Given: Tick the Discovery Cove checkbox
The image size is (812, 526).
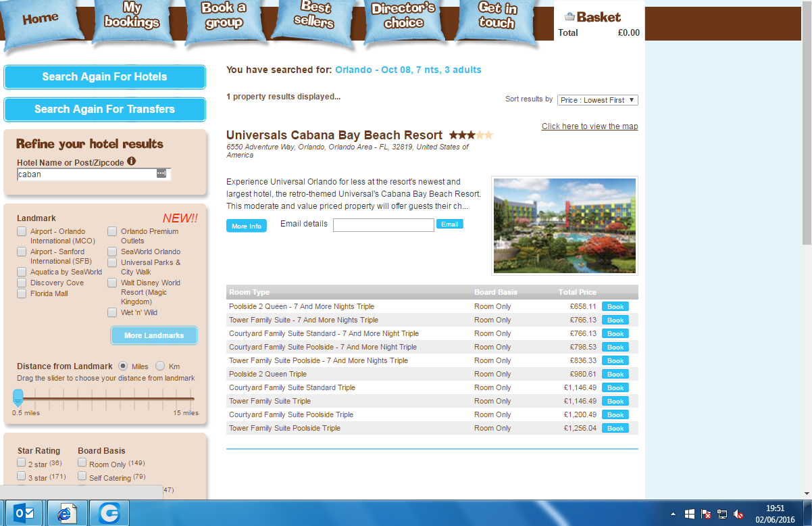Looking at the screenshot, I should pyautogui.click(x=22, y=283).
